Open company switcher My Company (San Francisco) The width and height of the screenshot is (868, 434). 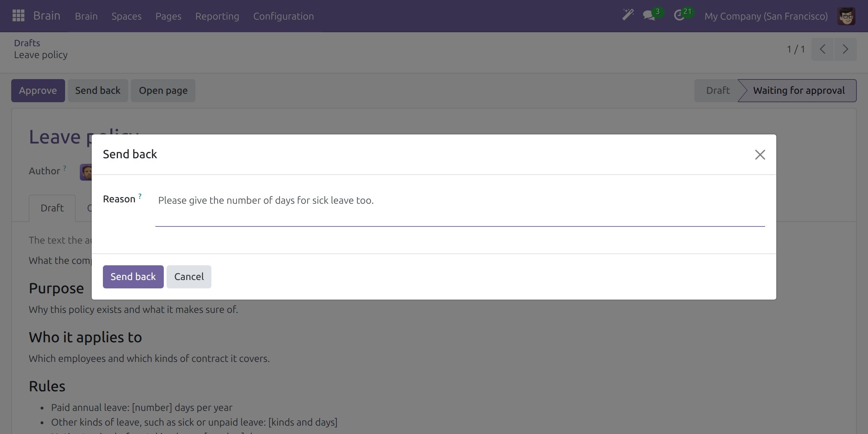click(766, 16)
